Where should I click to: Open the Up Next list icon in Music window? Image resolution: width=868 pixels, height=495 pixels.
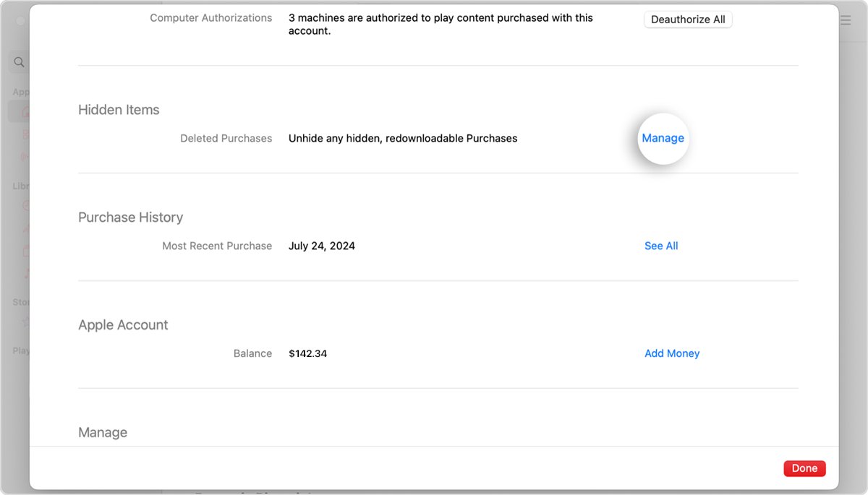point(846,21)
